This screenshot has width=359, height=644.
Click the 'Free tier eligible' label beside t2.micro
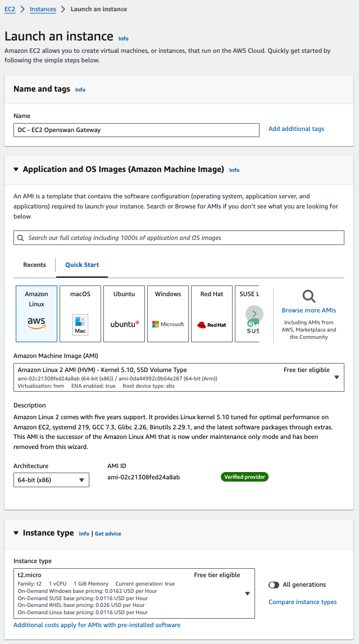[x=217, y=575]
